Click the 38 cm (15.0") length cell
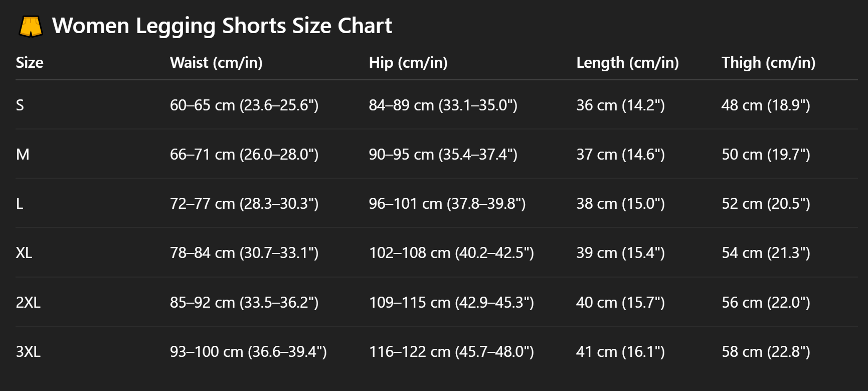Viewport: 868px width, 391px height. coord(620,203)
